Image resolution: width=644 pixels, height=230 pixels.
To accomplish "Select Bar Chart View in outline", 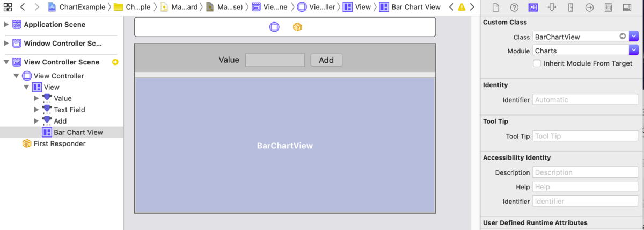I will pos(62,132).
